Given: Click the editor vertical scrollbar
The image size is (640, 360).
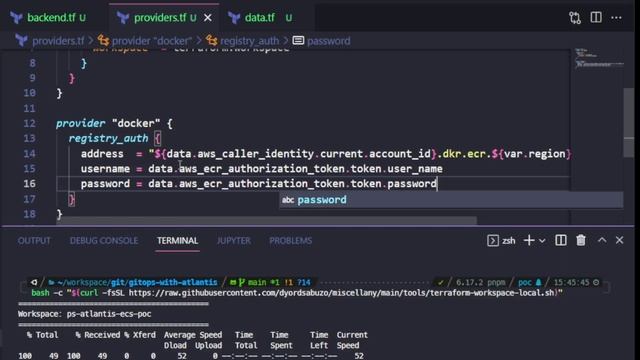Looking at the screenshot, I should pos(629,122).
